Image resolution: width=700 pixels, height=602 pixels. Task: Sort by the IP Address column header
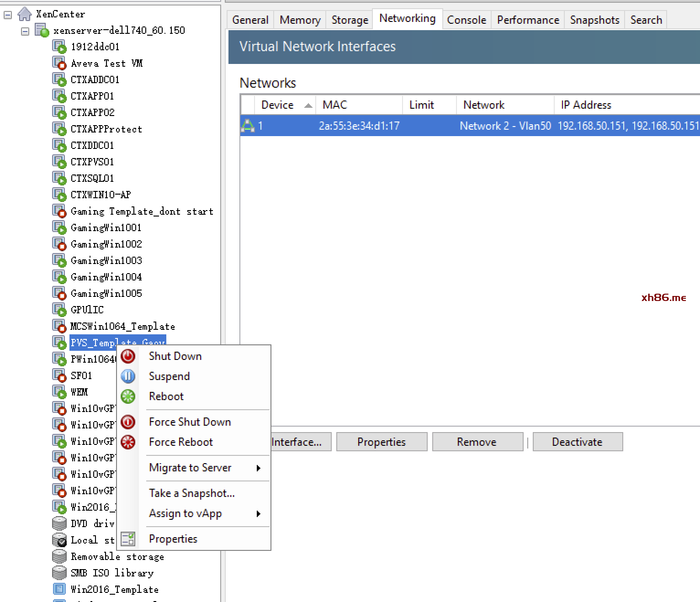coord(627,105)
